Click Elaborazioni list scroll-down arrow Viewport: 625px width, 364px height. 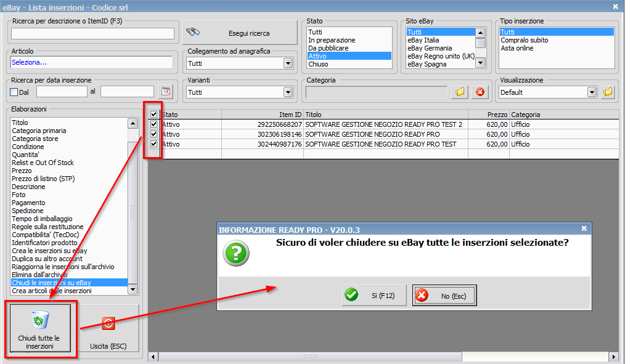point(133,289)
